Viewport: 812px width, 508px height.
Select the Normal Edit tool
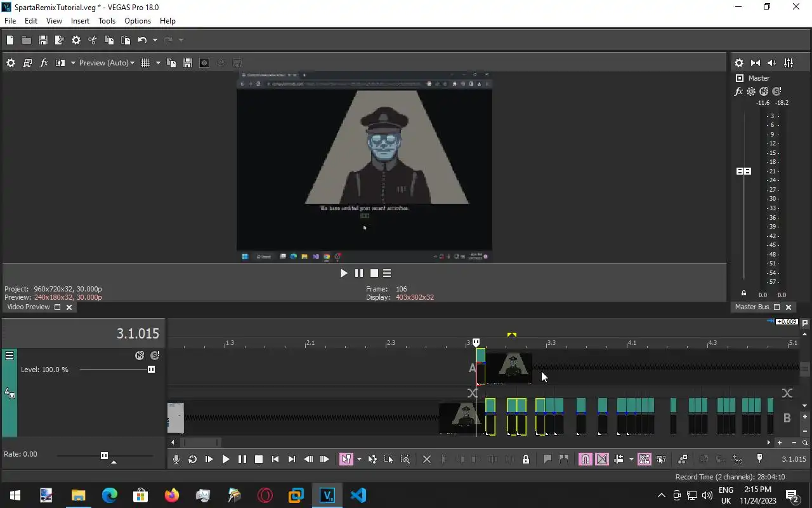(346, 459)
